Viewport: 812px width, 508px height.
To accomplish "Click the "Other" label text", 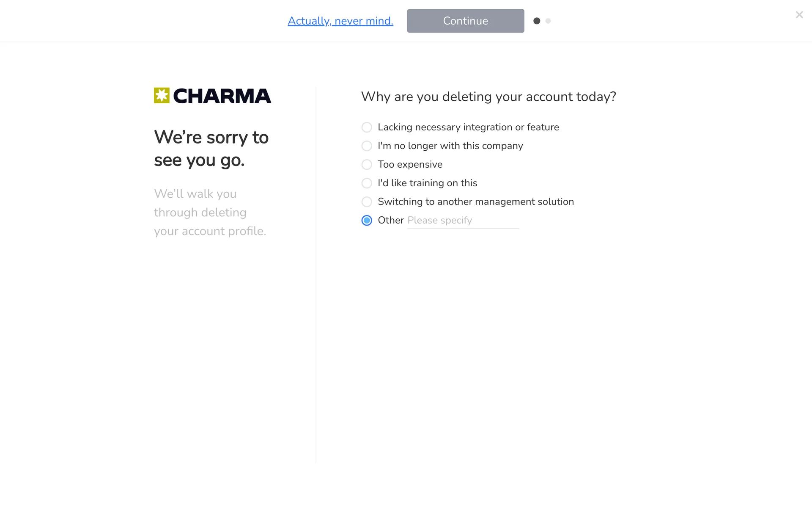I will 390,220.
